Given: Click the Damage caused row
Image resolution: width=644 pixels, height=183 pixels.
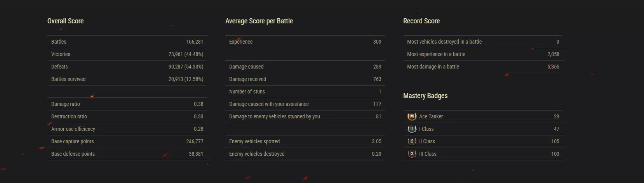Looking at the screenshot, I should [x=305, y=67].
